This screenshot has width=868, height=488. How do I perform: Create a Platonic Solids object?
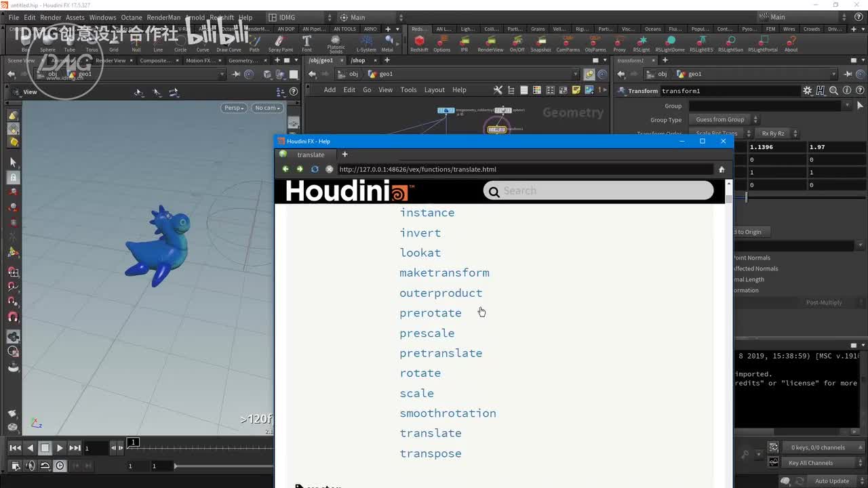(x=336, y=44)
